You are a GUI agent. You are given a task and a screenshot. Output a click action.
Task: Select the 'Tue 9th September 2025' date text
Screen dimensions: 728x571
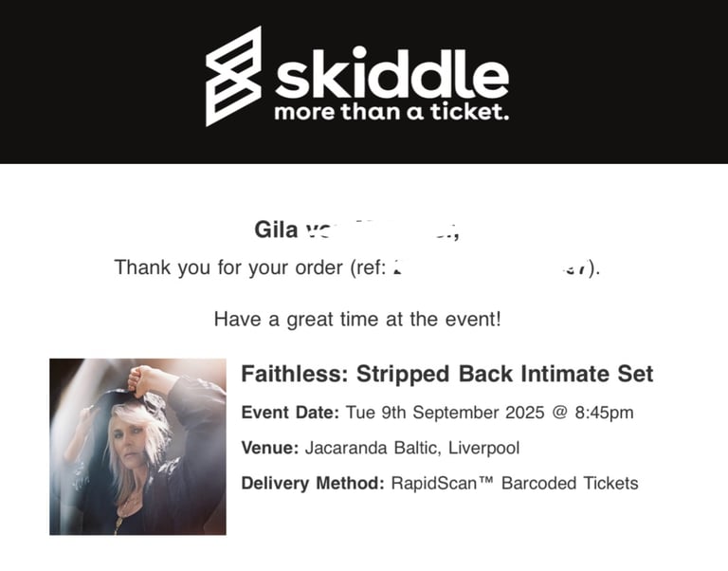[x=446, y=412]
